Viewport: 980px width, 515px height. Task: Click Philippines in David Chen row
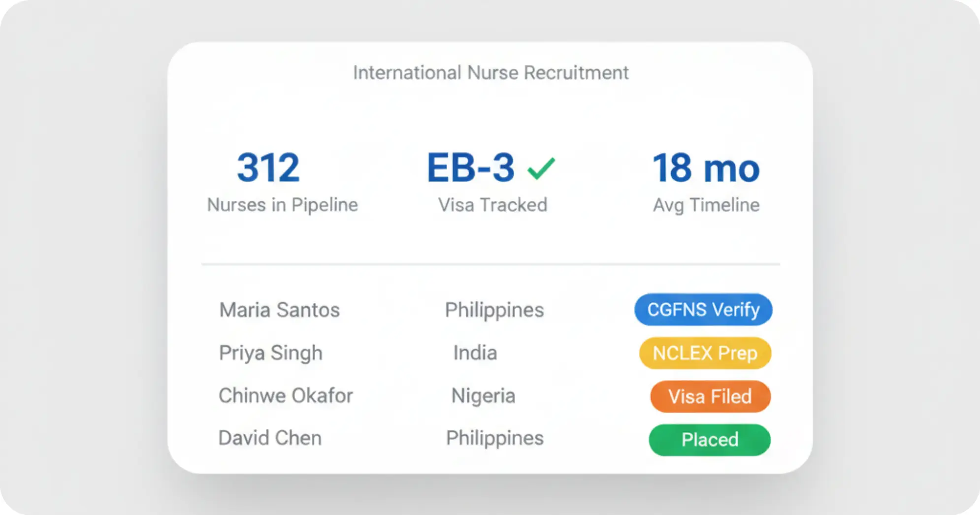click(495, 439)
